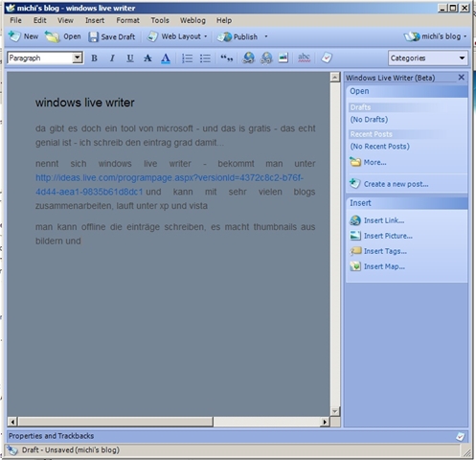Open the Insert menu
The width and height of the screenshot is (476, 460).
point(95,20)
